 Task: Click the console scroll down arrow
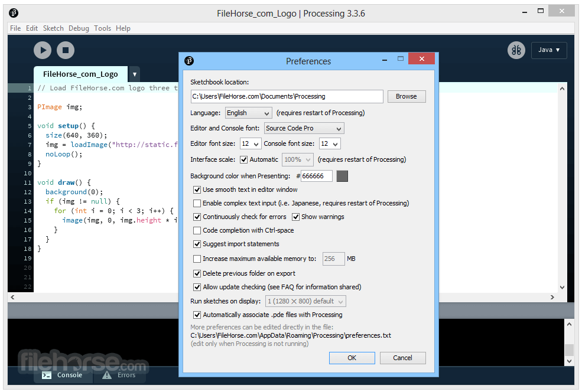click(x=570, y=361)
